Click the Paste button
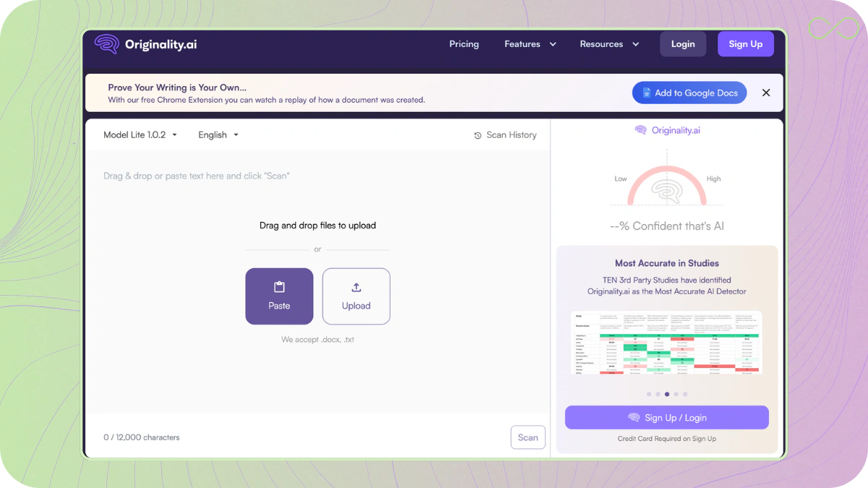The width and height of the screenshot is (868, 488). click(279, 296)
